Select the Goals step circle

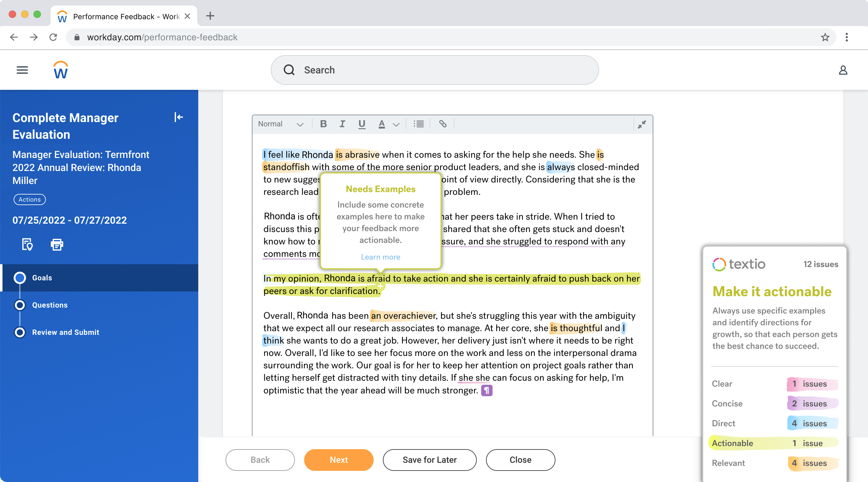[x=20, y=278]
